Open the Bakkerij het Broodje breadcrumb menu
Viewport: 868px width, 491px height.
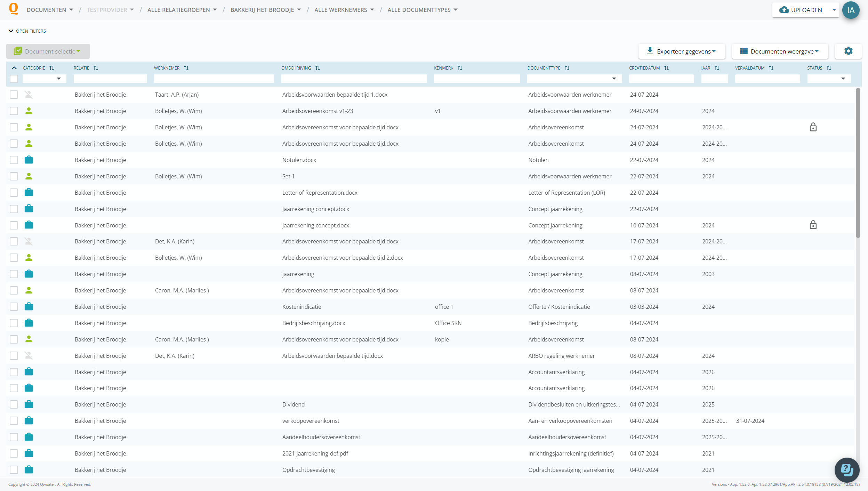coord(265,10)
